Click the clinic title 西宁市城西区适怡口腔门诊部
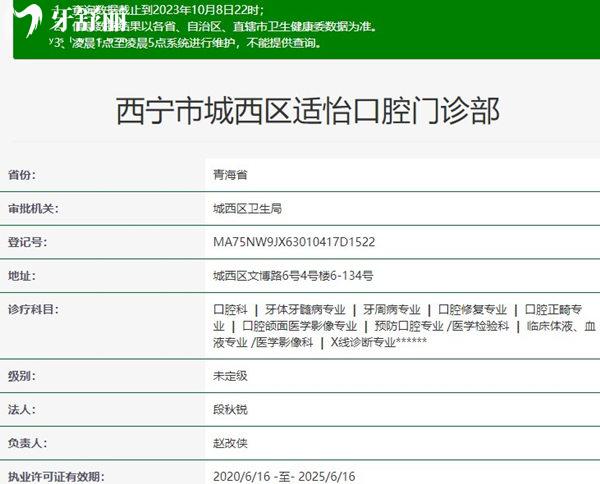This screenshot has height=484, width=600. click(308, 111)
